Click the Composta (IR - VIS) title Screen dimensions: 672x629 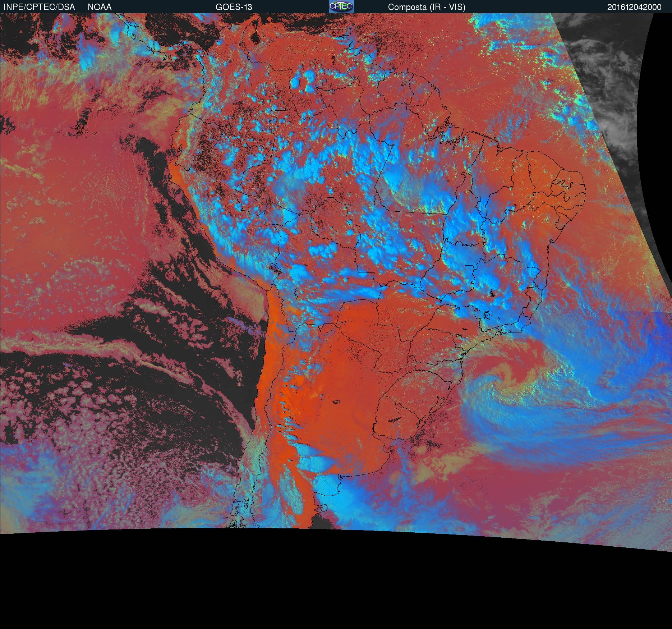point(427,7)
